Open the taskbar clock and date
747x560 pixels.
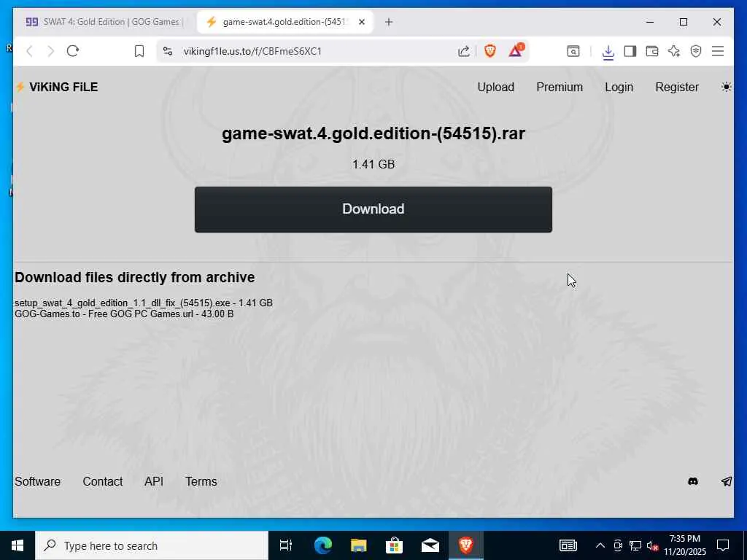pos(684,545)
